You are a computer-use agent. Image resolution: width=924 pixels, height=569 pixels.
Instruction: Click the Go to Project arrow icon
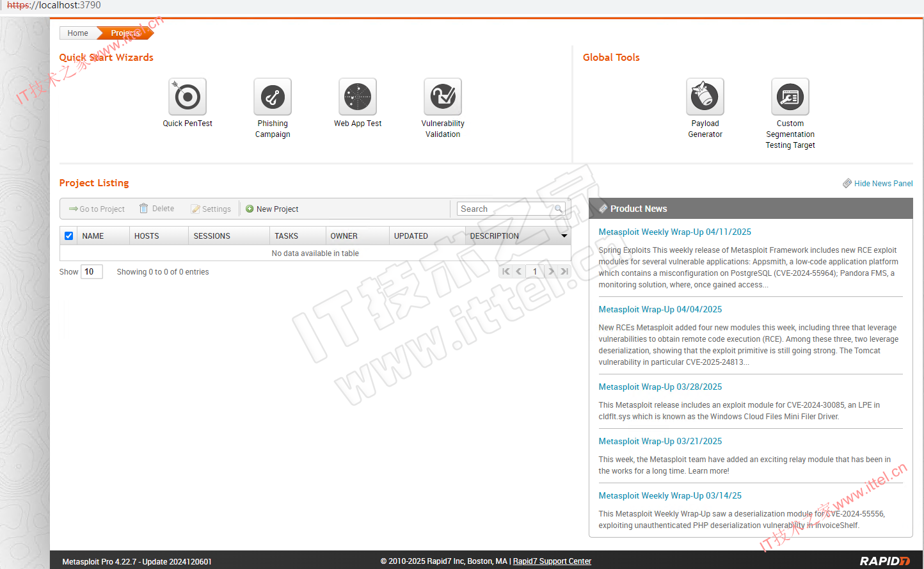73,209
